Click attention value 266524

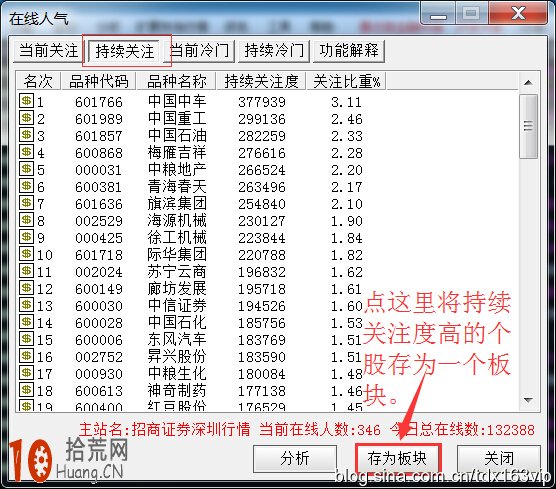tap(262, 170)
